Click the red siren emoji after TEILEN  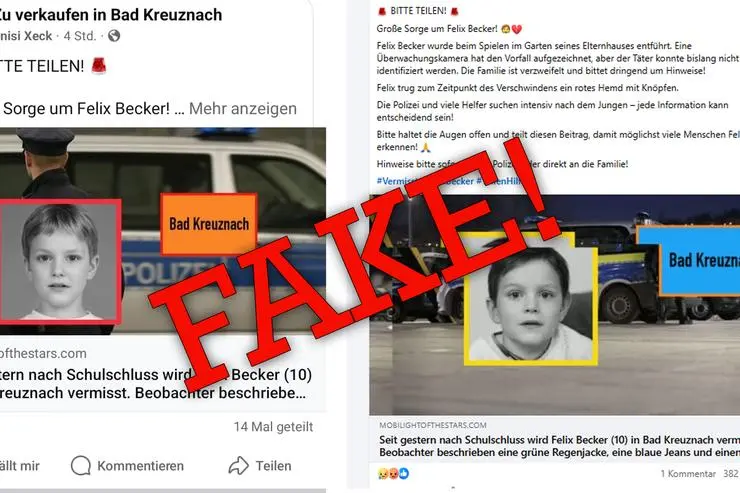(99, 66)
